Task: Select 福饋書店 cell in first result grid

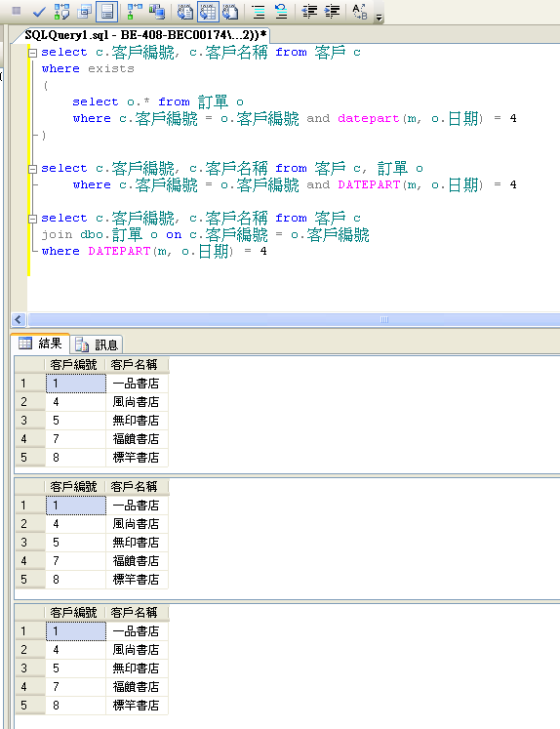Action: pos(137,439)
